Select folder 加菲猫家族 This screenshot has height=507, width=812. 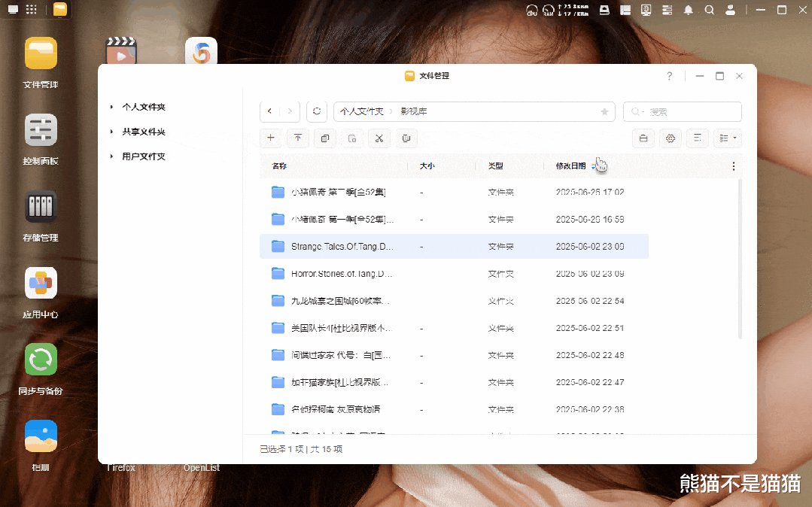pos(454,382)
